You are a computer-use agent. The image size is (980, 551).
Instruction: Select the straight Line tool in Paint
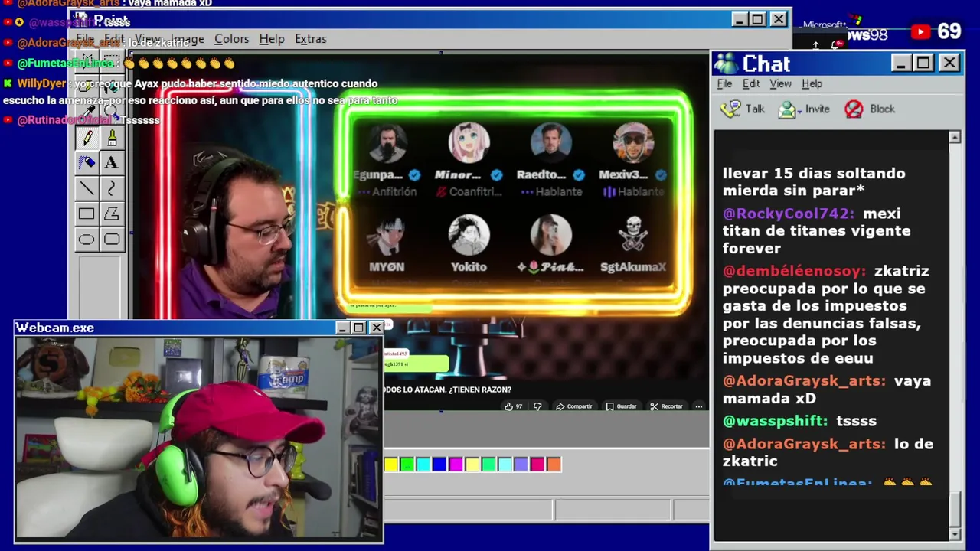[x=87, y=188]
